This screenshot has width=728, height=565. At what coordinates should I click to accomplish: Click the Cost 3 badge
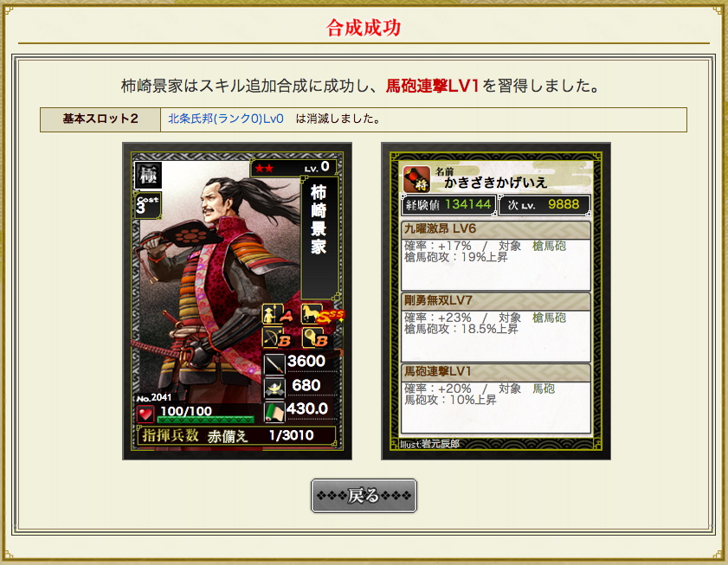point(147,206)
